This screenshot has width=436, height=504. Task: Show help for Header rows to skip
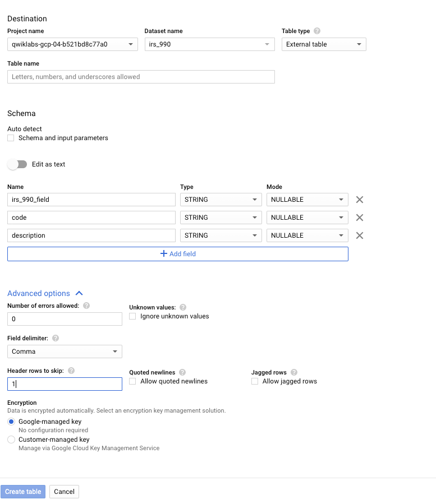[x=71, y=371]
